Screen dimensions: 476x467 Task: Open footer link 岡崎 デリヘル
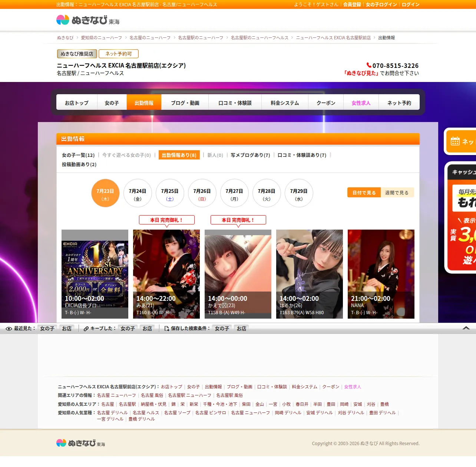[288, 413]
